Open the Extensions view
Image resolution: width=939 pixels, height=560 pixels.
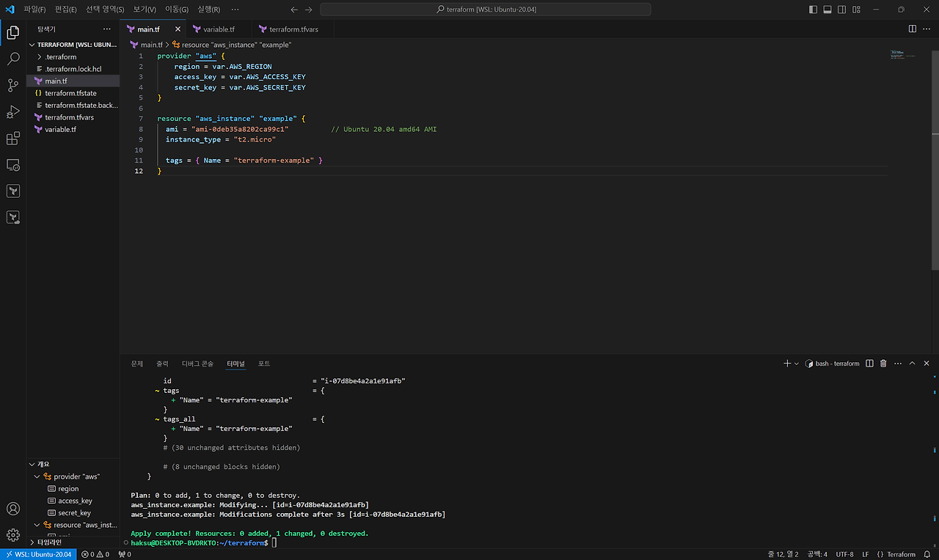pyautogui.click(x=12, y=139)
